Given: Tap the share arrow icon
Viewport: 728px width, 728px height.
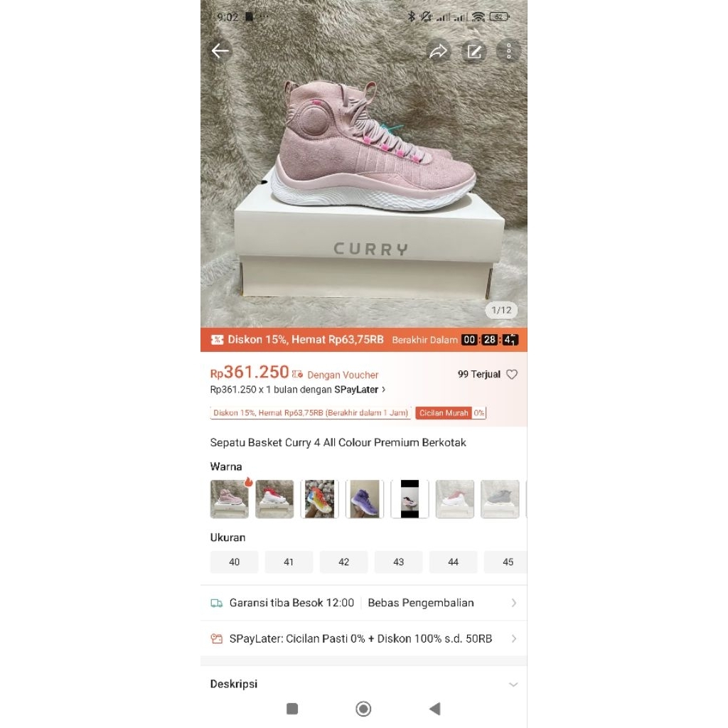Looking at the screenshot, I should 438,51.
